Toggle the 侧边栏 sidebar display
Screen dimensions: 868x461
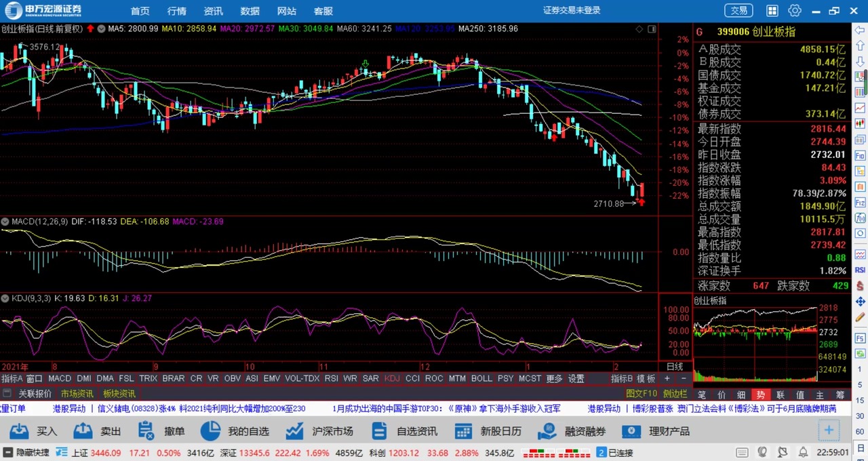tap(675, 393)
